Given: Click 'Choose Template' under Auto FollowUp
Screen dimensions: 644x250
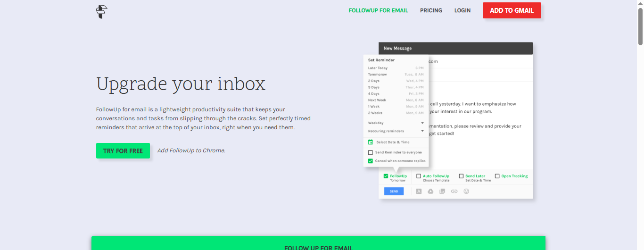Looking at the screenshot, I should click(x=436, y=181).
